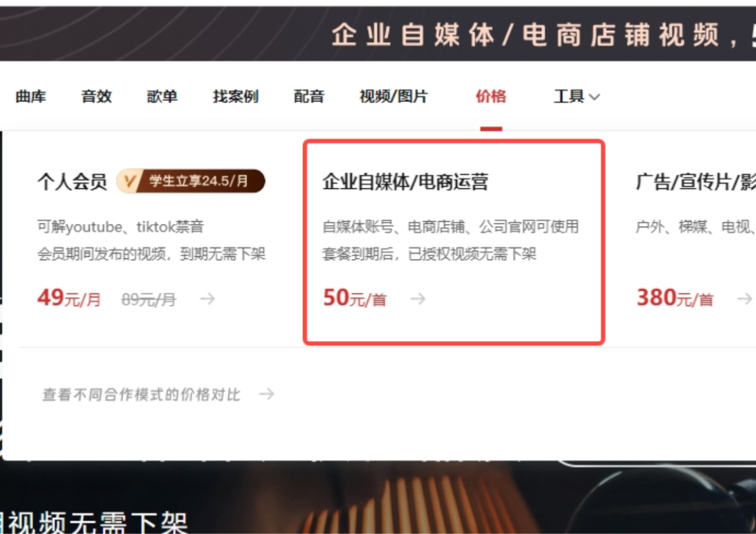
Task: Click the arrow next to 380元/首
Action: (745, 299)
